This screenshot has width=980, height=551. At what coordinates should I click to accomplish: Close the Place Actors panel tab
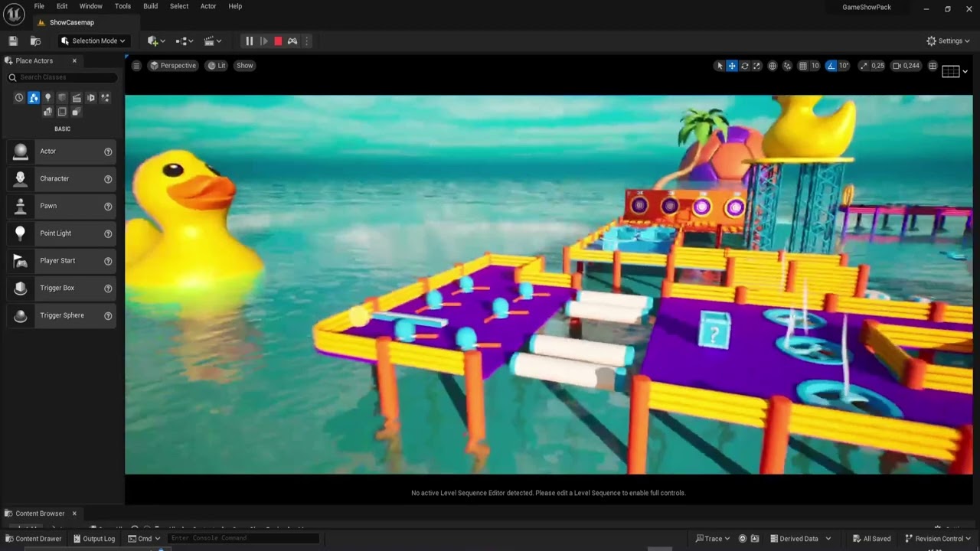[x=74, y=60]
